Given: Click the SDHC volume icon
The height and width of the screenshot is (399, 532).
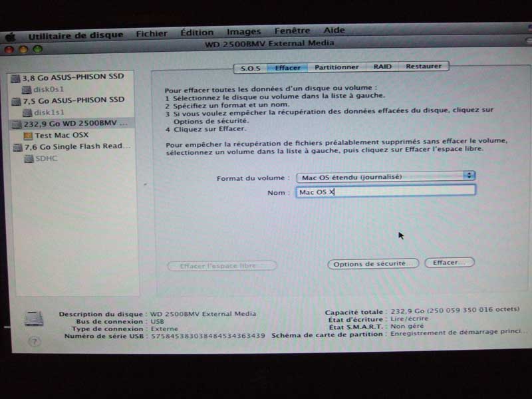Looking at the screenshot, I should [29, 159].
